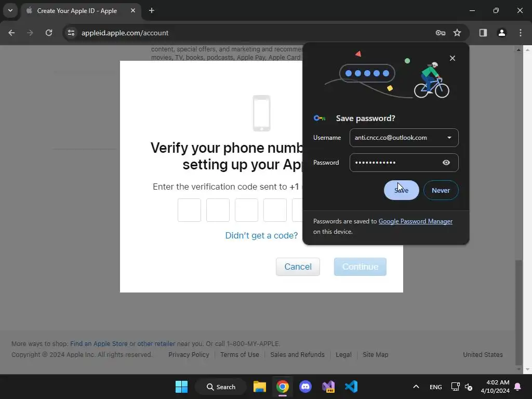Click the United States region link

coord(483,354)
